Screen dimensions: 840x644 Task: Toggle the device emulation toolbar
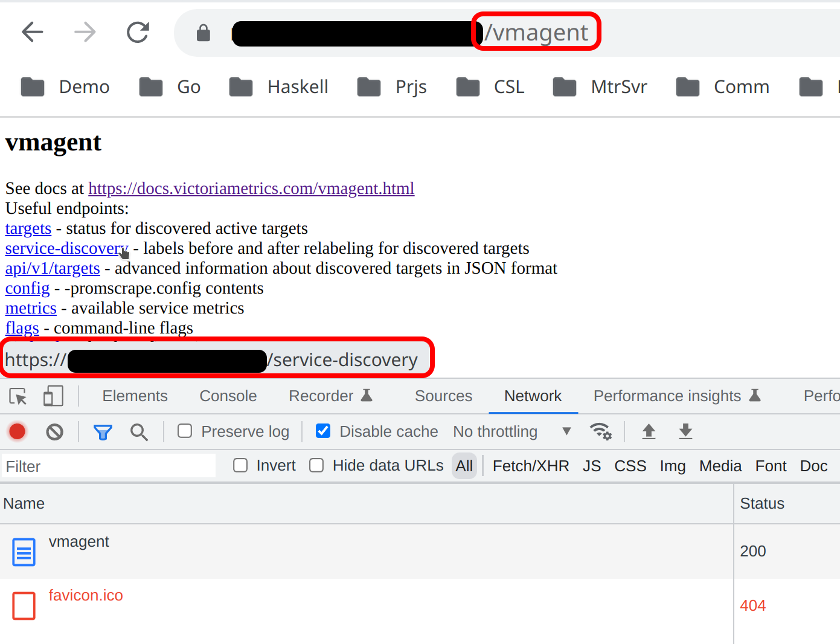[x=53, y=396]
